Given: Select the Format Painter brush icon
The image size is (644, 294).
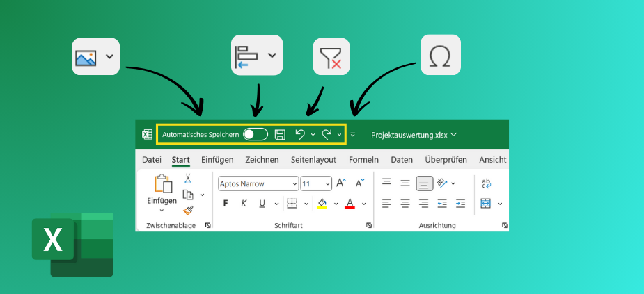Looking at the screenshot, I should tap(188, 210).
